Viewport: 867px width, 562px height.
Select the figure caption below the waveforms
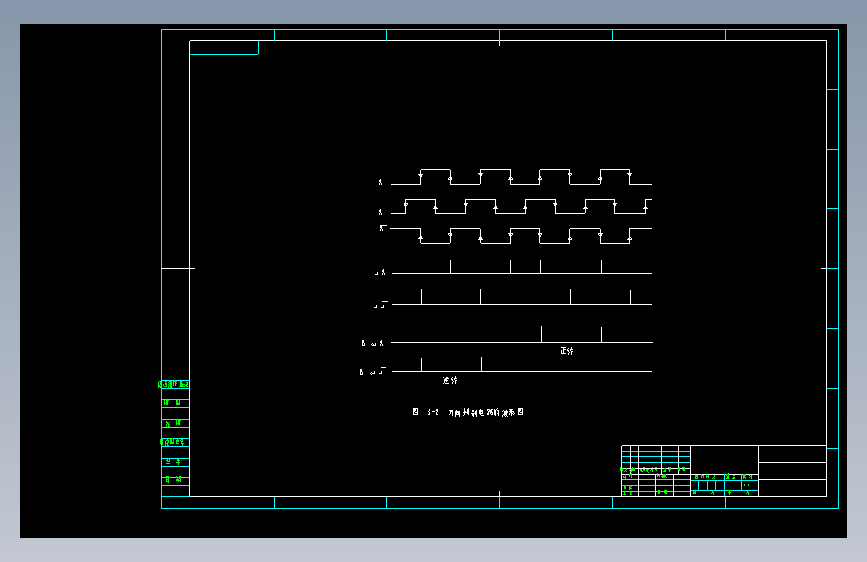(468, 412)
